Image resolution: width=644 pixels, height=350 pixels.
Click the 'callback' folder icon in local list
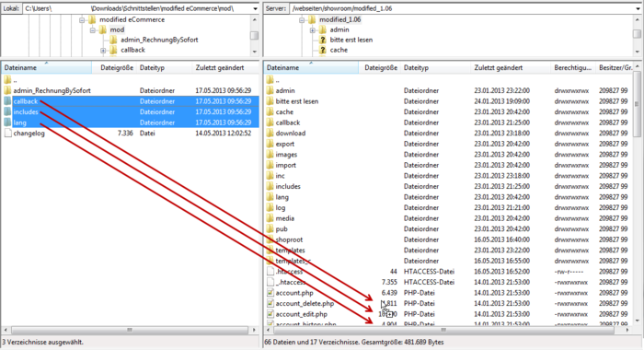7,101
